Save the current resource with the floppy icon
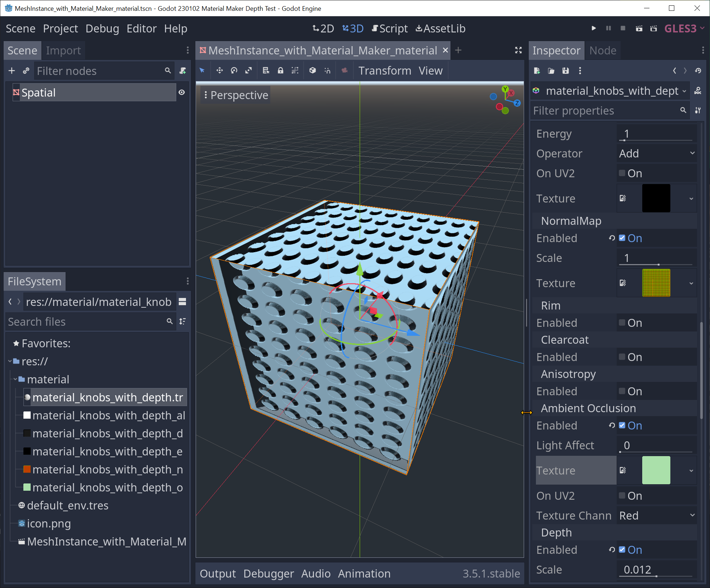The image size is (710, 588). [x=565, y=71]
